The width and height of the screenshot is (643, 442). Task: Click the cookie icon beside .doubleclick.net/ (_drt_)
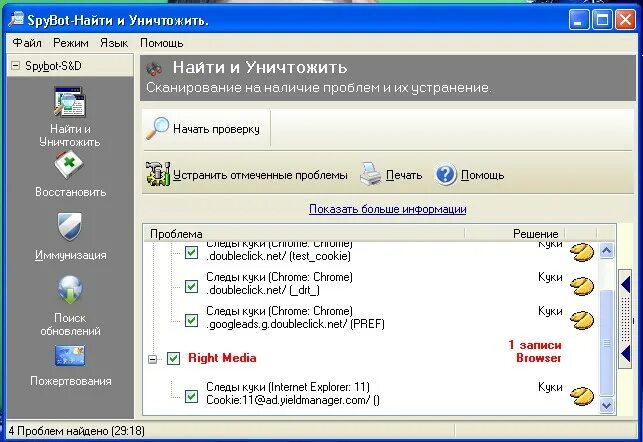click(x=582, y=286)
